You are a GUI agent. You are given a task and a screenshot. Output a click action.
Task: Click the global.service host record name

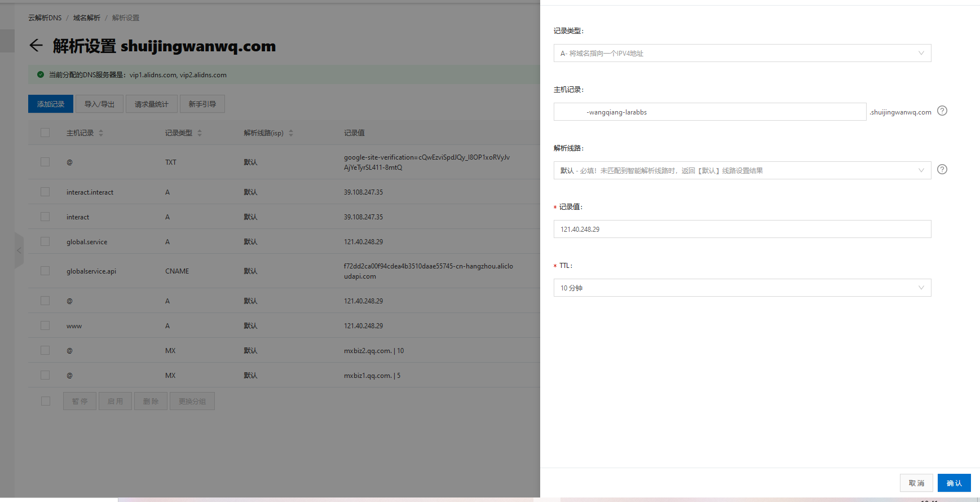point(87,242)
